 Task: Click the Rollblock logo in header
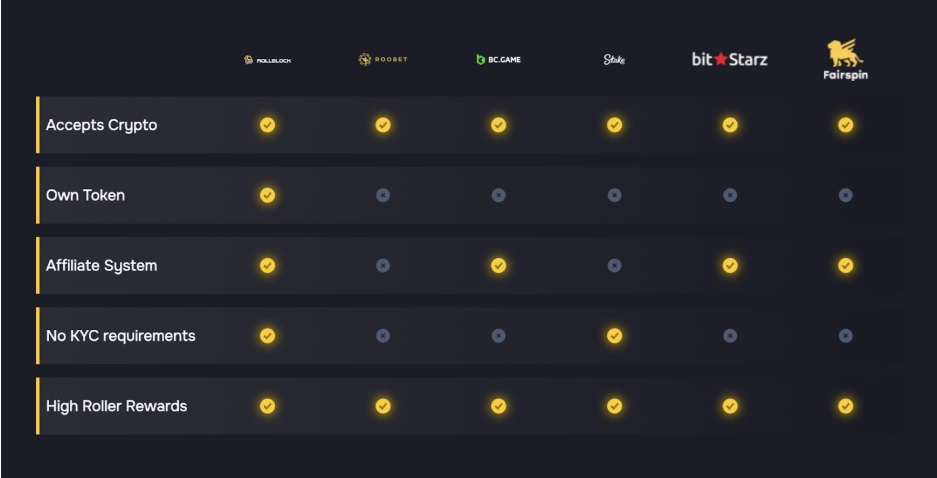coord(267,60)
